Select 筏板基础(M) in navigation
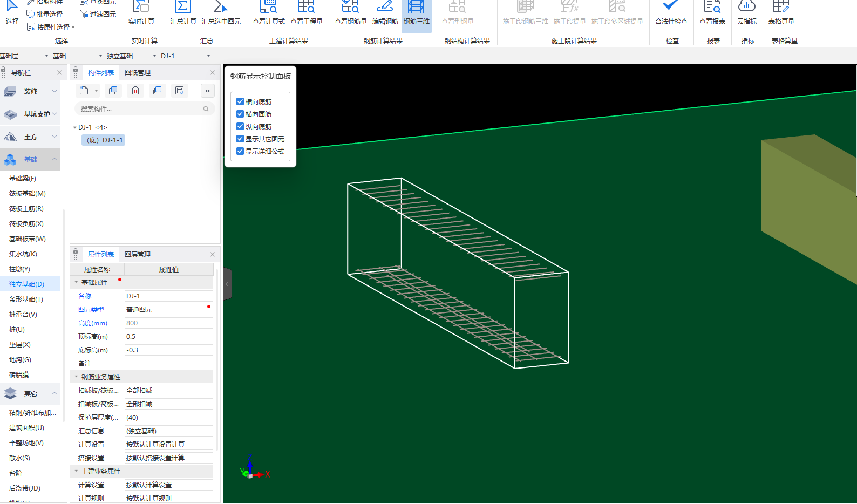The image size is (857, 504). pyautogui.click(x=28, y=194)
